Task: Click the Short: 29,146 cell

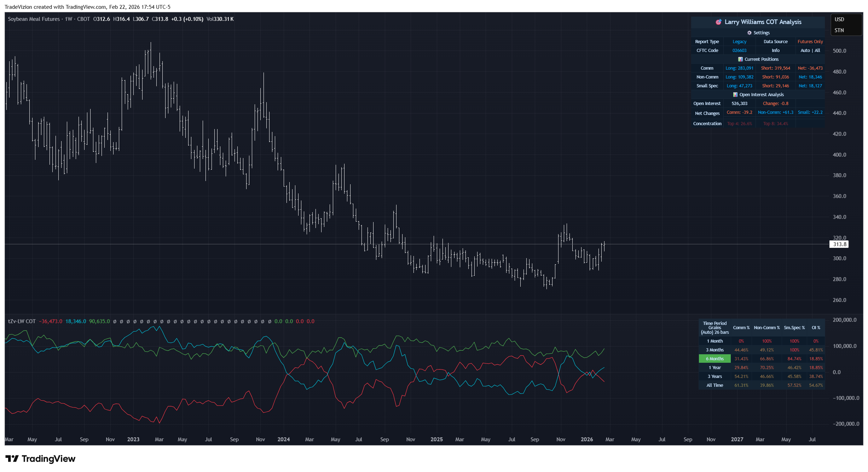Action: click(x=775, y=86)
